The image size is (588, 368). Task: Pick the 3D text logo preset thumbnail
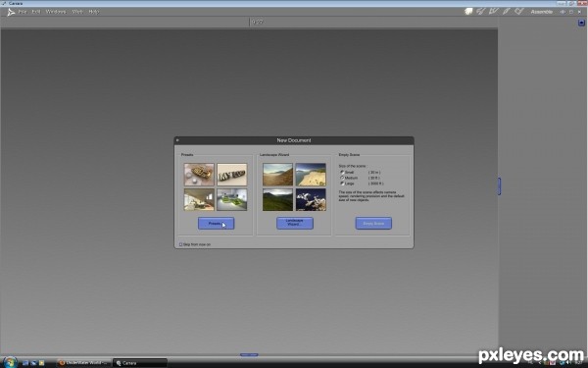231,175
